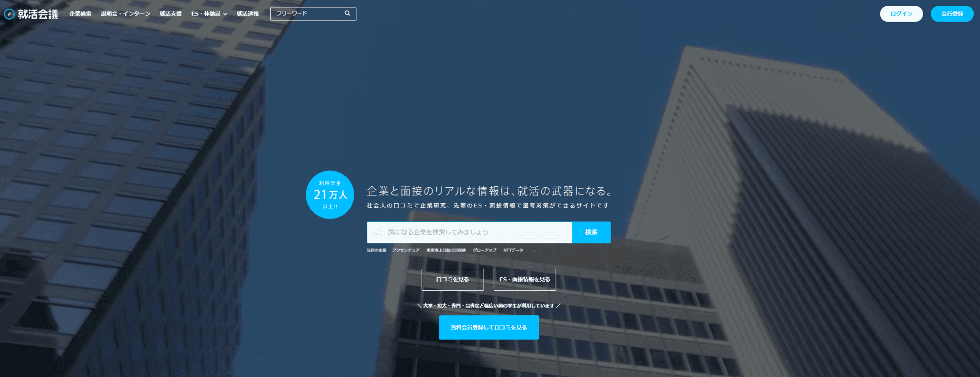
Task: Focus the main company search input
Action: pyautogui.click(x=469, y=232)
